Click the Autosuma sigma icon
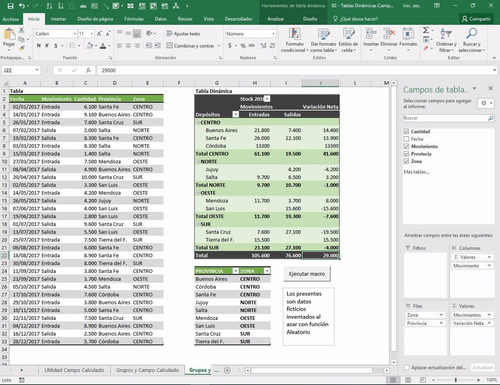The height and width of the screenshot is (385, 500). coord(426,31)
